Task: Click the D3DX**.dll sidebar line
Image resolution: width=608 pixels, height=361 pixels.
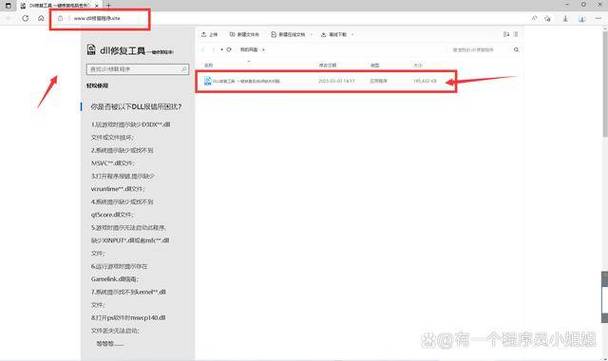Action: point(131,124)
